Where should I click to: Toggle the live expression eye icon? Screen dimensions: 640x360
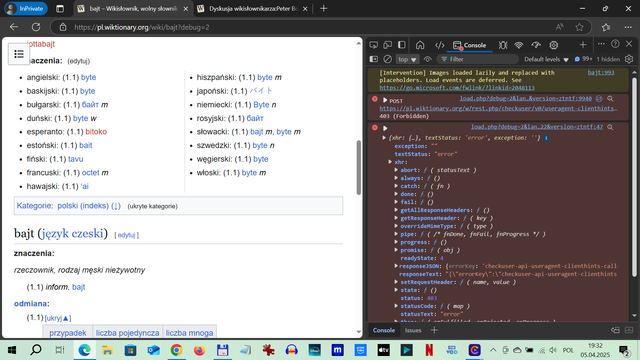427,59
